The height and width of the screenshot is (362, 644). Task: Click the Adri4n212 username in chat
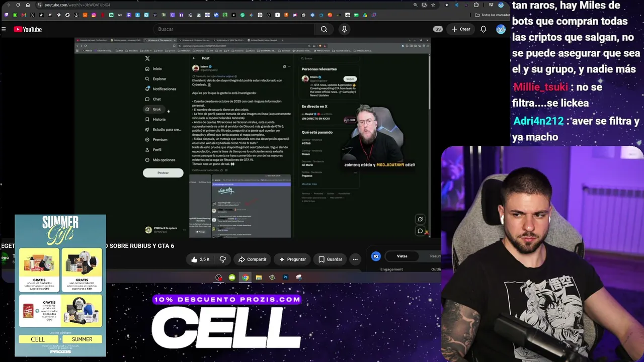(x=538, y=121)
